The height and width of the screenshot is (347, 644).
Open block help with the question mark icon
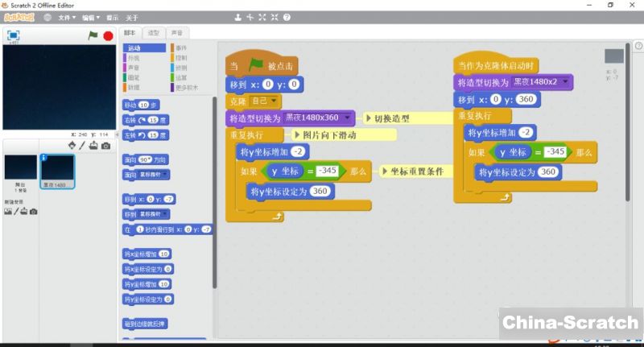click(287, 17)
